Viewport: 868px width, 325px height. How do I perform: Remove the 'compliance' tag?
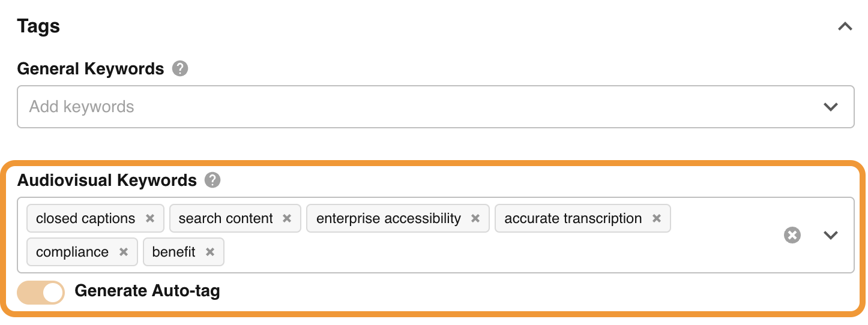pyautogui.click(x=124, y=252)
